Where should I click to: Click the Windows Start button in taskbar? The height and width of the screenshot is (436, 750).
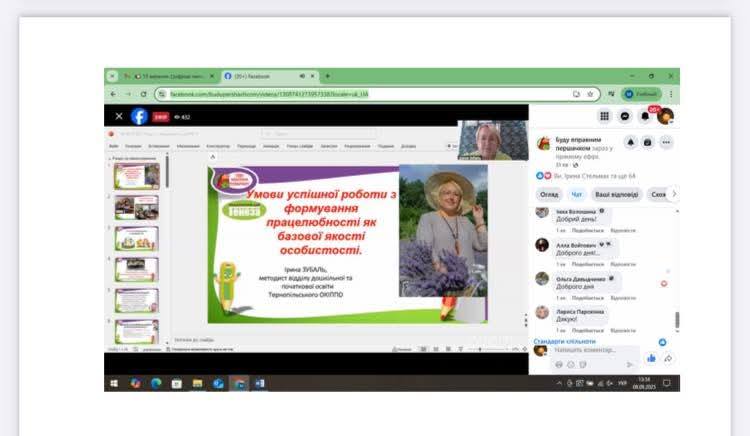tap(116, 383)
